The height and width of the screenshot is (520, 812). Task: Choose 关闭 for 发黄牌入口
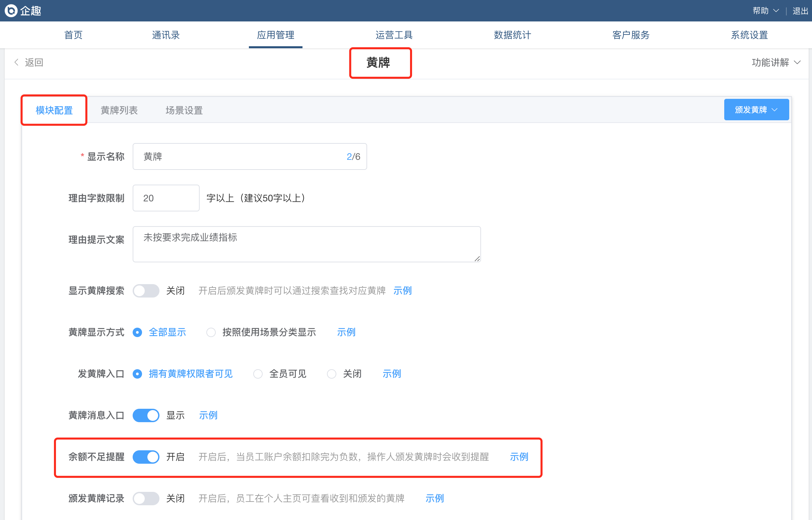(331, 374)
